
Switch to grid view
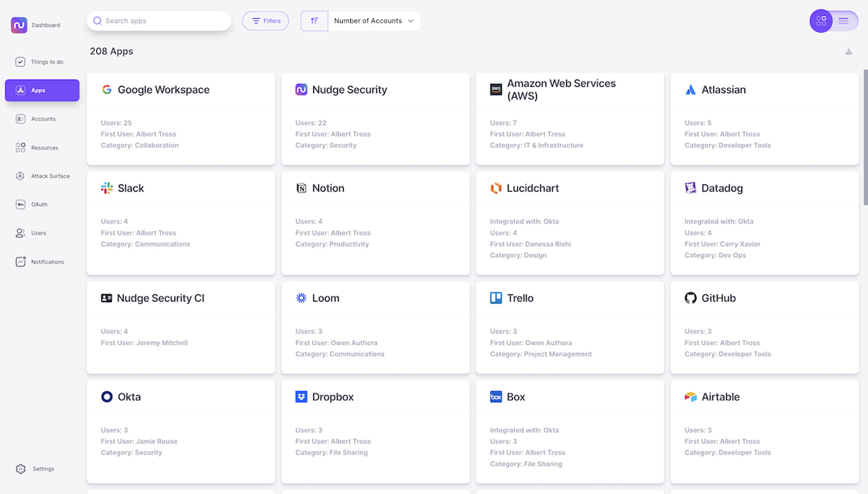coord(821,21)
